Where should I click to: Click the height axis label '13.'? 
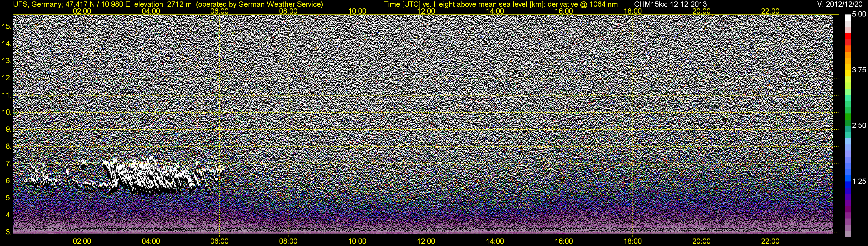[x=7, y=61]
